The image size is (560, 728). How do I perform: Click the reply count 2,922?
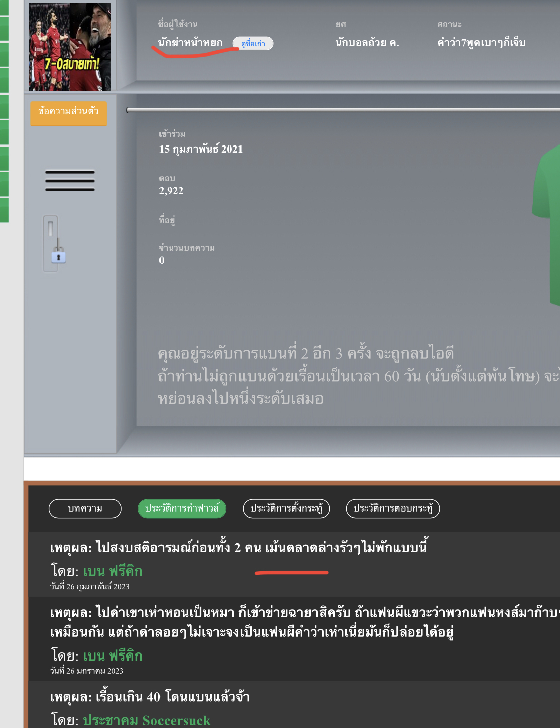click(x=171, y=191)
